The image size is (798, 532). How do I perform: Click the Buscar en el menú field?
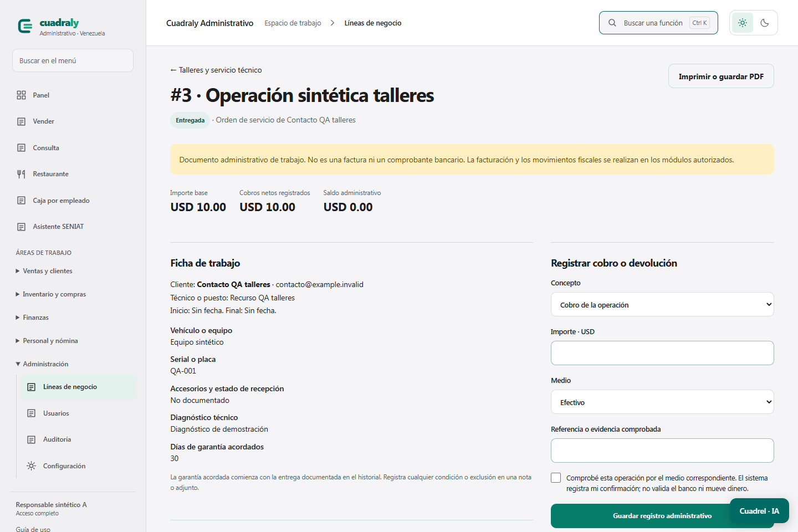[73, 60]
